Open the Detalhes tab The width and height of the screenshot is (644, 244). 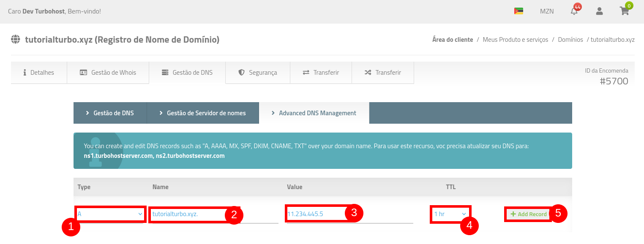coord(39,73)
